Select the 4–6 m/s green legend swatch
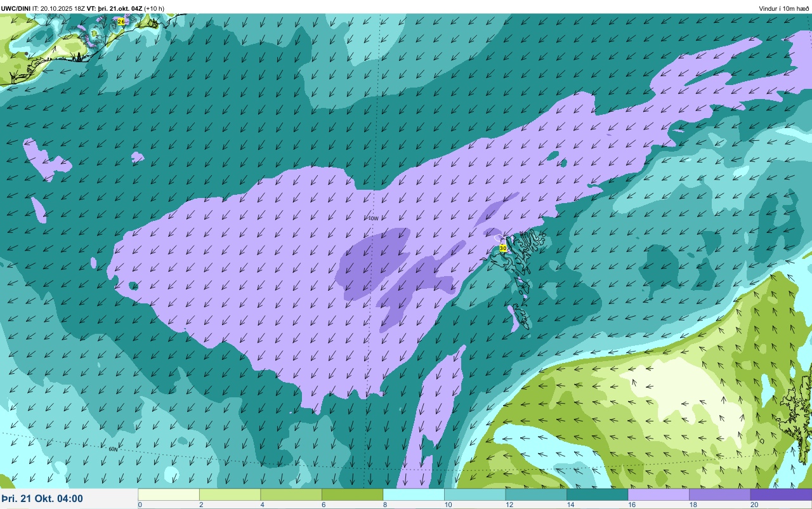The width and height of the screenshot is (812, 509). click(291, 494)
